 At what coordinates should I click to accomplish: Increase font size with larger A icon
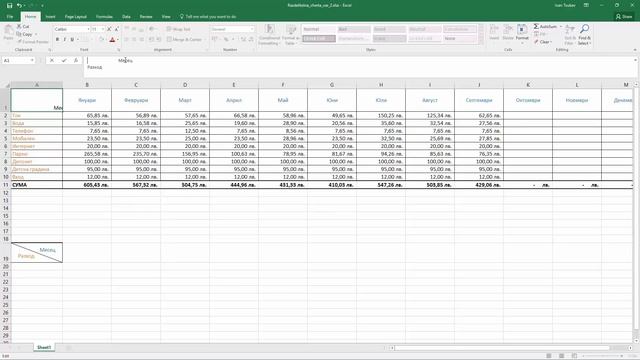coord(109,29)
